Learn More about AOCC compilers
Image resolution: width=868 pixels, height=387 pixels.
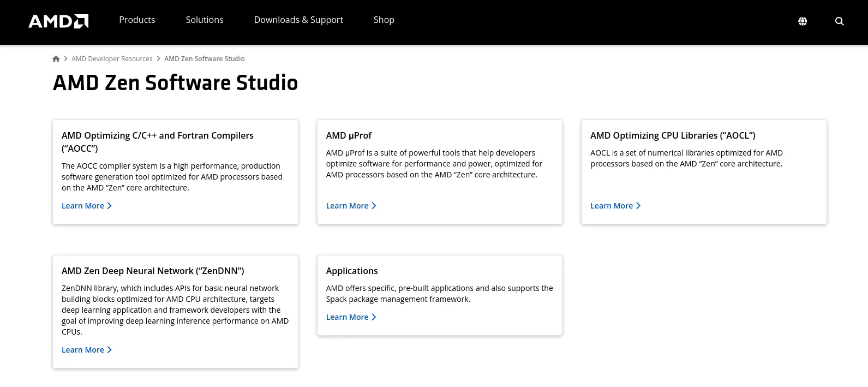click(x=87, y=206)
